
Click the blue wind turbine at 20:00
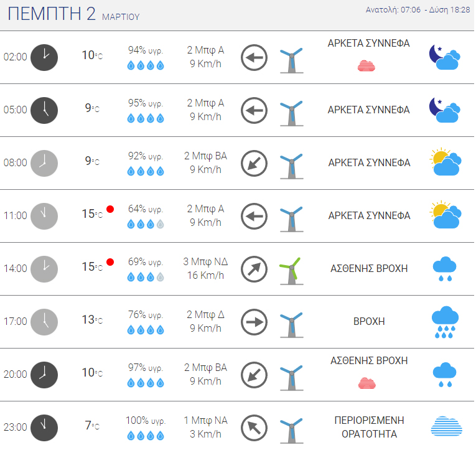point(291,378)
